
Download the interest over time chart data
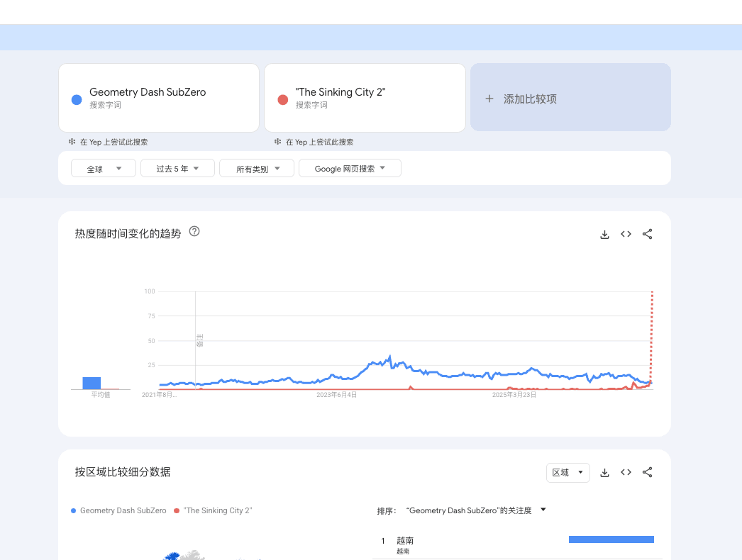(604, 234)
